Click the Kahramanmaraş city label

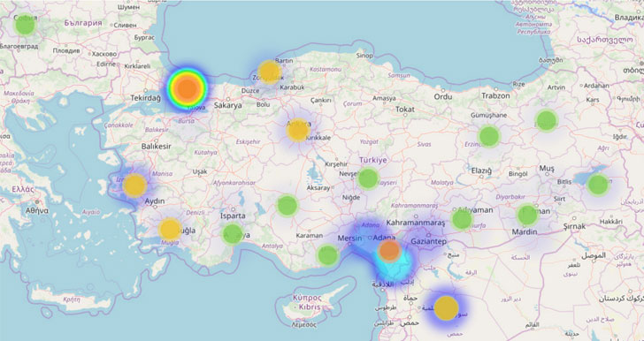[x=416, y=223]
